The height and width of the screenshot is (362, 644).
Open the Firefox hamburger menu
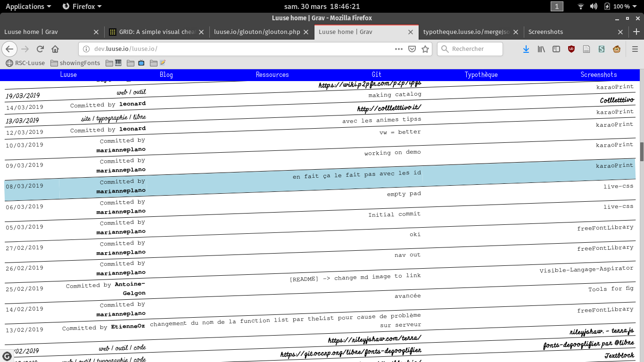point(635,49)
